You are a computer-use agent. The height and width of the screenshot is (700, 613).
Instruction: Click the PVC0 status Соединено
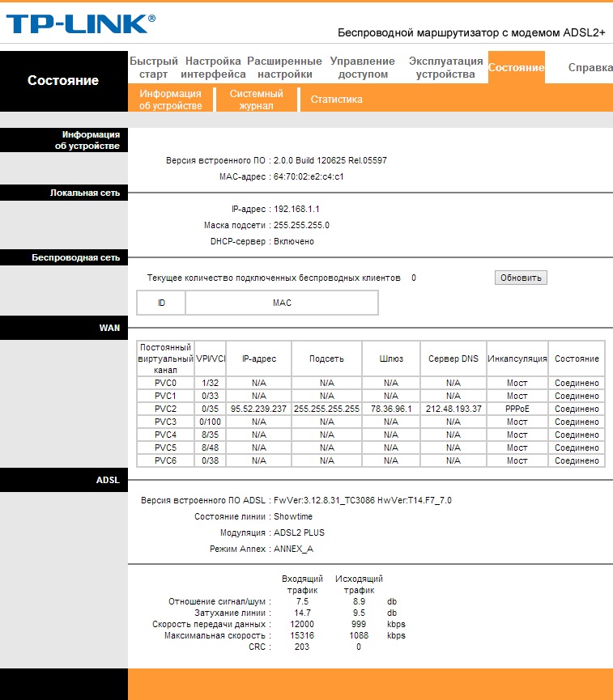577,383
